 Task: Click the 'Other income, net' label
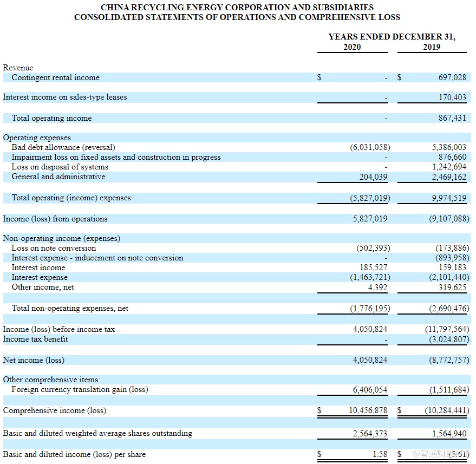pyautogui.click(x=43, y=287)
